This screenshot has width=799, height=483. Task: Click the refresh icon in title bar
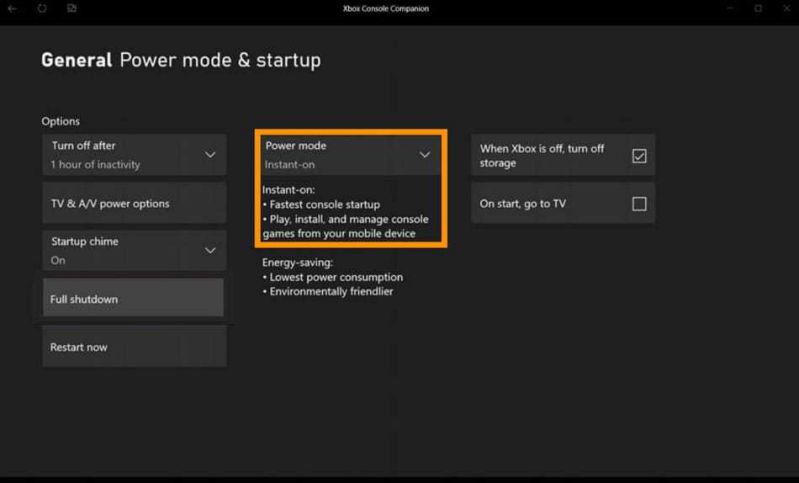(x=42, y=8)
